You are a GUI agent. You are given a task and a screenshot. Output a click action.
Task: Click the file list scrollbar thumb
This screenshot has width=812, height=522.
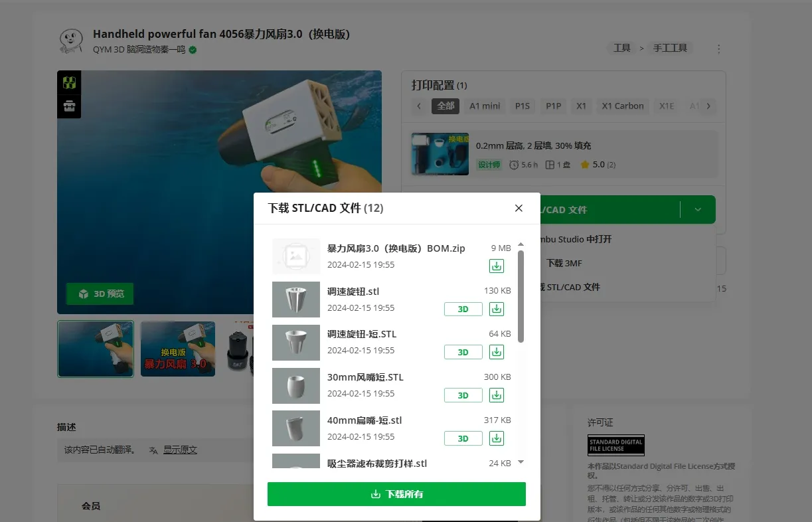(521, 296)
